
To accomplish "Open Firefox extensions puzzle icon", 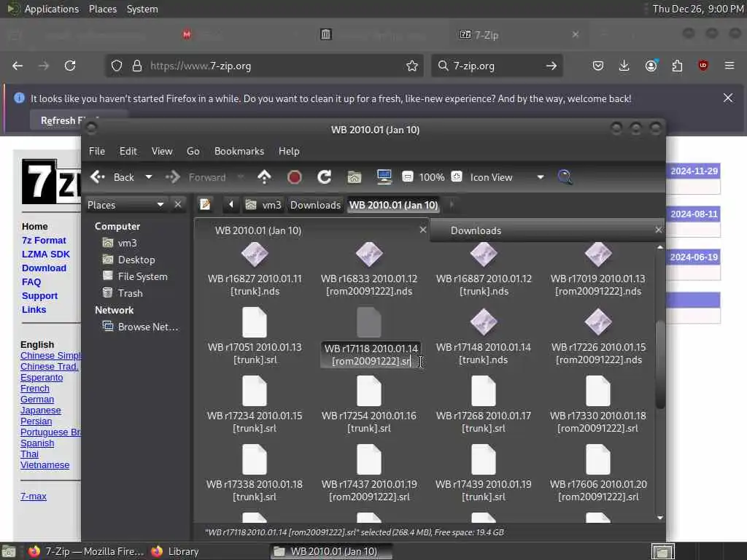I will pos(677,66).
